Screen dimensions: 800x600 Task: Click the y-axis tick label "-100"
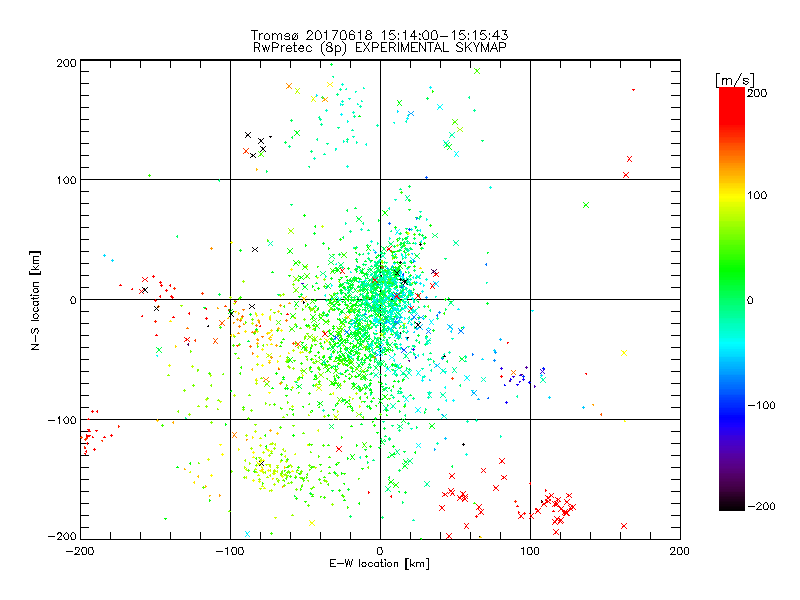[x=62, y=420]
